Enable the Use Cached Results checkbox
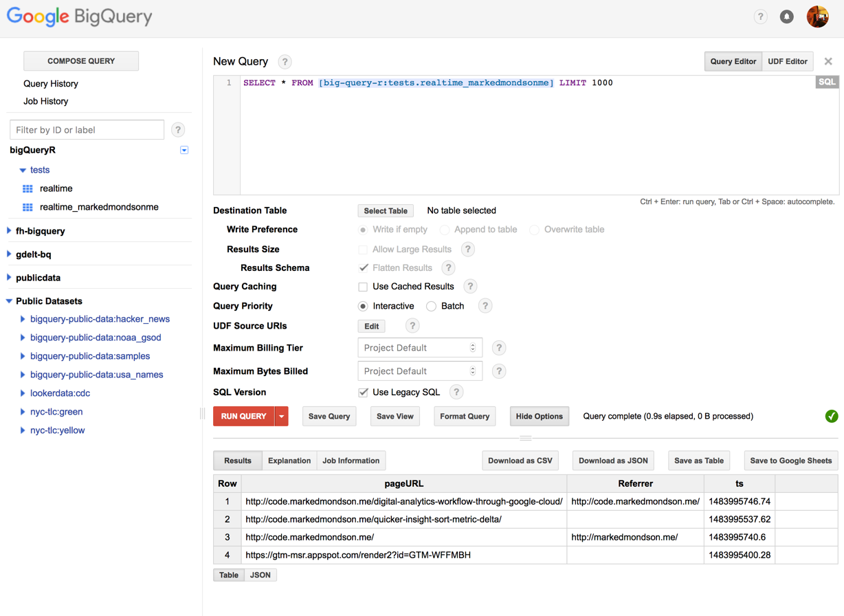 [363, 287]
